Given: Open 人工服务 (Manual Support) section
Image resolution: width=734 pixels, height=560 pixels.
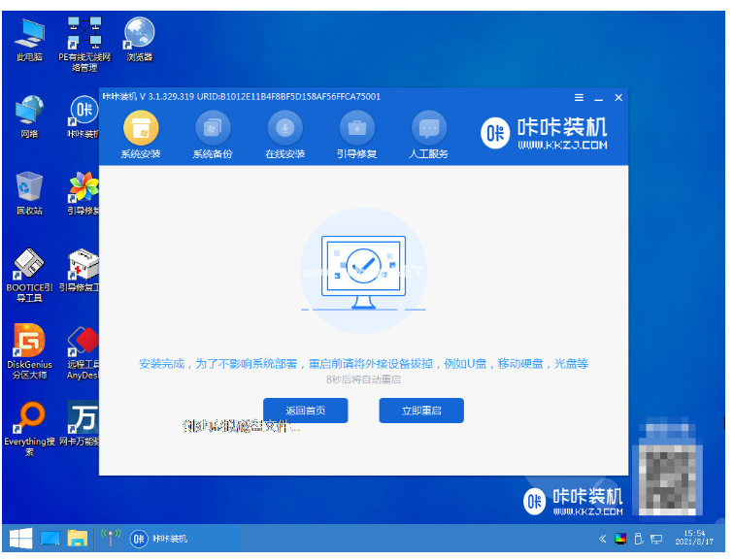Looking at the screenshot, I should pos(429,129).
